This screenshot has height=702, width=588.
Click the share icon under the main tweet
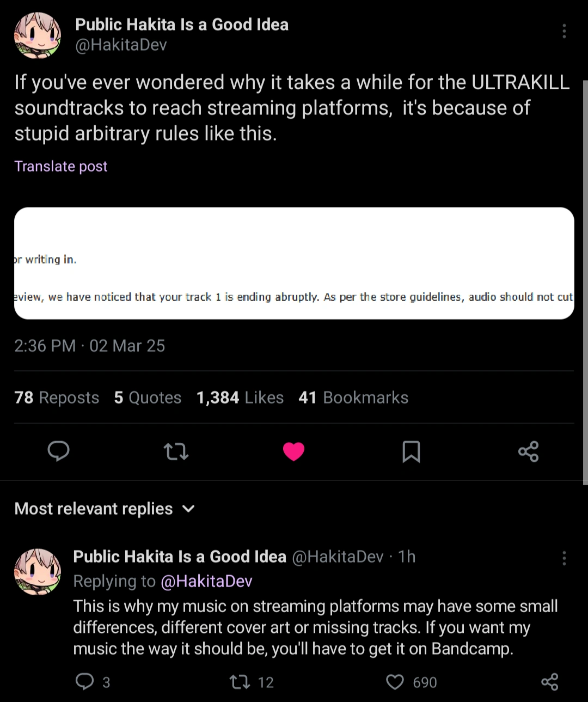[529, 452]
